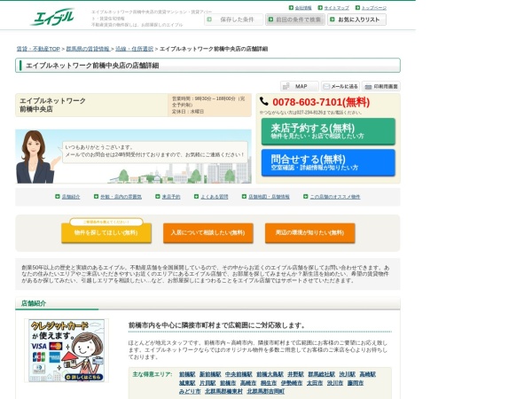Click 沿線・住所選択 breadcrumb

pos(135,49)
